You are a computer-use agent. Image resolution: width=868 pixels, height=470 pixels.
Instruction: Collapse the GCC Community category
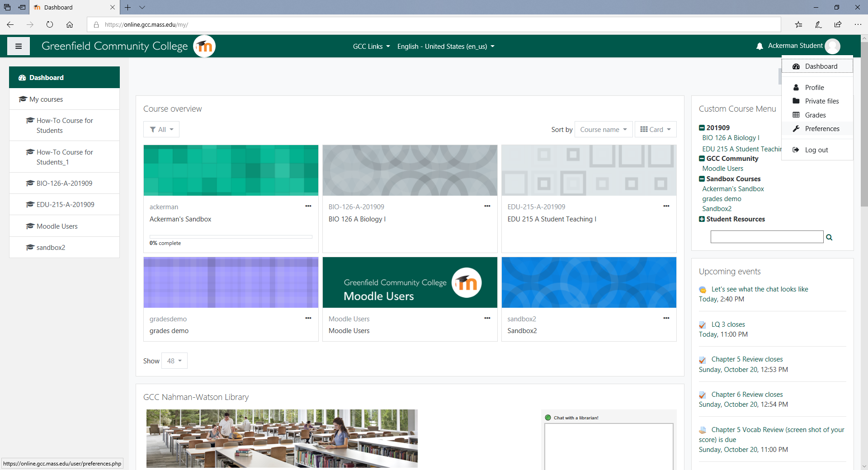(x=702, y=159)
